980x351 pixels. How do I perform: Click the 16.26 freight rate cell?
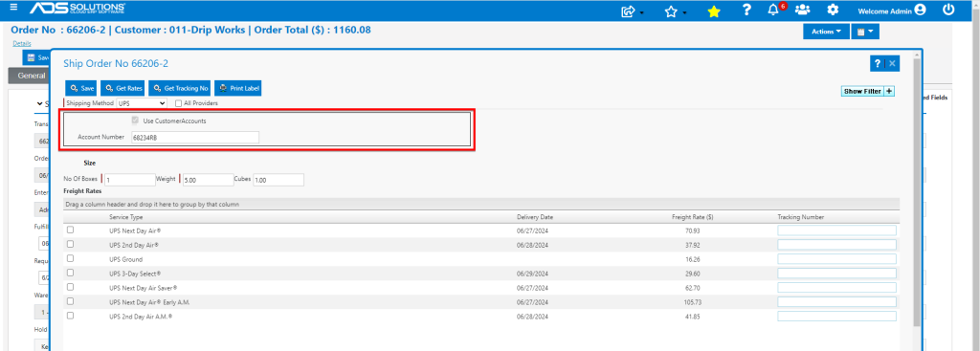(x=693, y=259)
